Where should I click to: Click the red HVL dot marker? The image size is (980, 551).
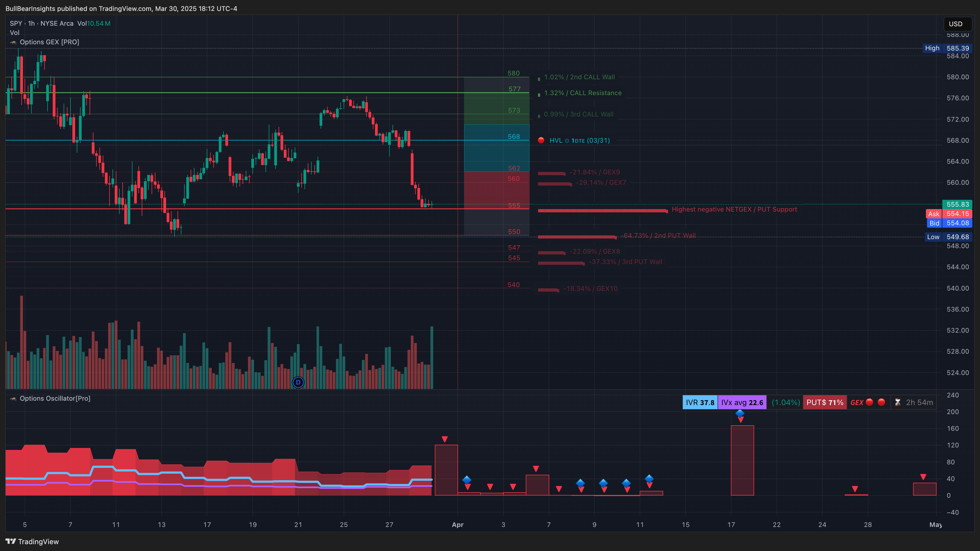(x=541, y=140)
